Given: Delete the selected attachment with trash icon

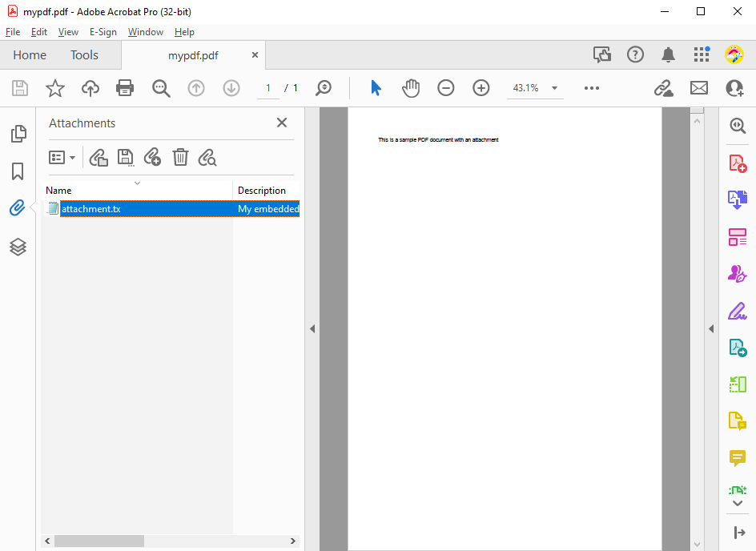Looking at the screenshot, I should [x=180, y=157].
